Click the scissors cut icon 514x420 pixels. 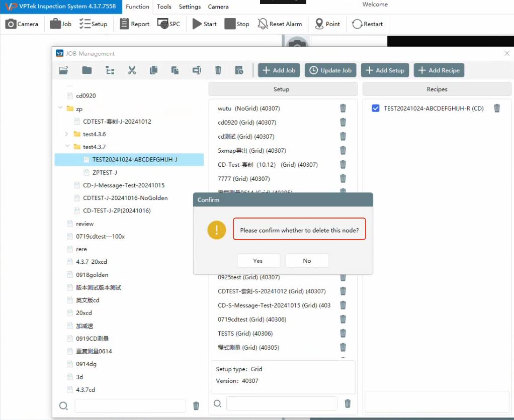coord(132,70)
